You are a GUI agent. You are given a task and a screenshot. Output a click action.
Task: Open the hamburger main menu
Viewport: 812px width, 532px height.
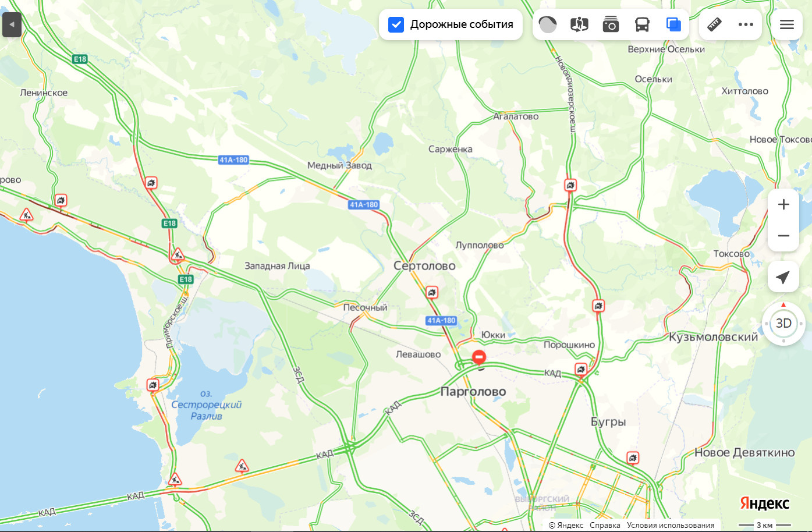[787, 24]
